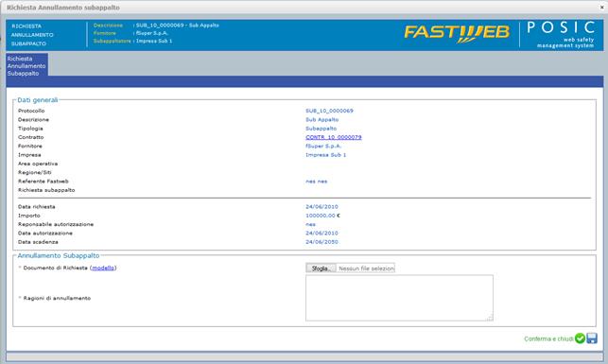Click the Regione/Siti field label
Screen dimensions: 608x364
click(x=34, y=172)
